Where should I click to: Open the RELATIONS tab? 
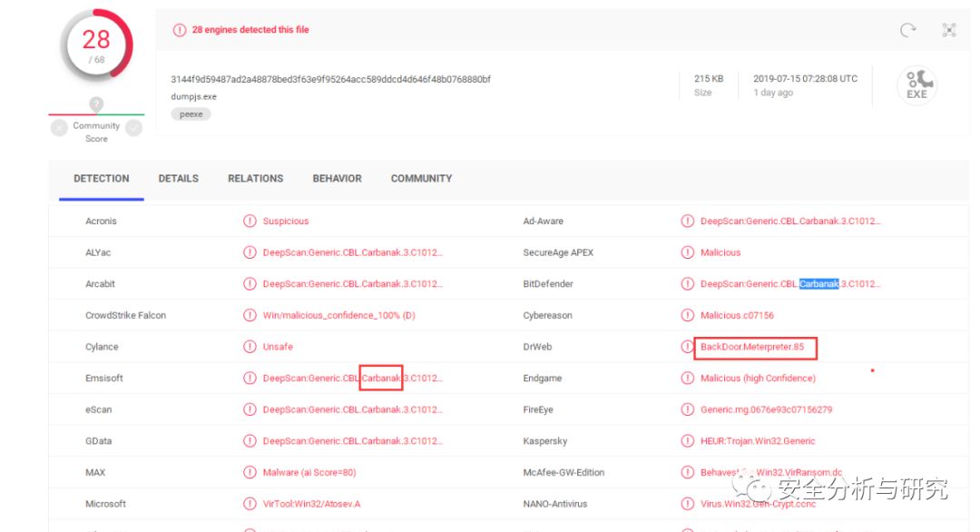[x=255, y=179]
